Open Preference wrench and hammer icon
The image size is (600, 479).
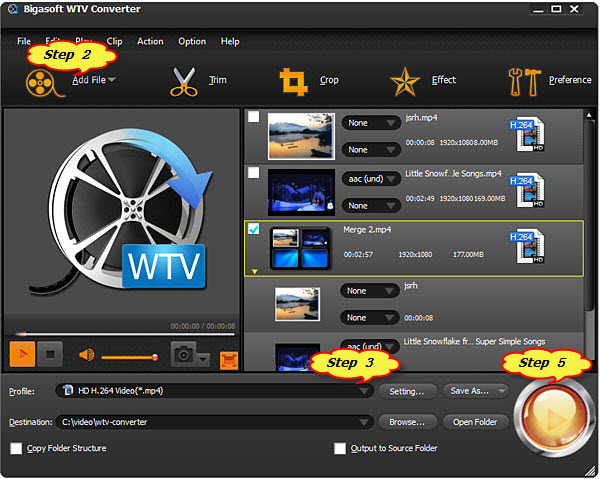point(524,82)
